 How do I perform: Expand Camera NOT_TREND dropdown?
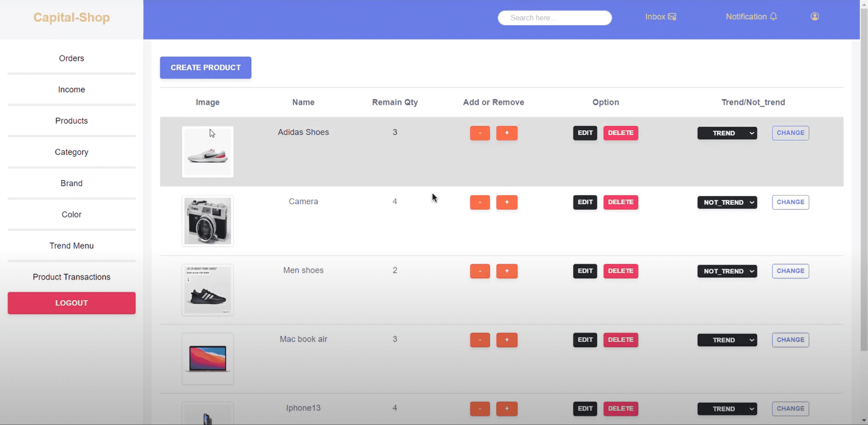tap(727, 203)
